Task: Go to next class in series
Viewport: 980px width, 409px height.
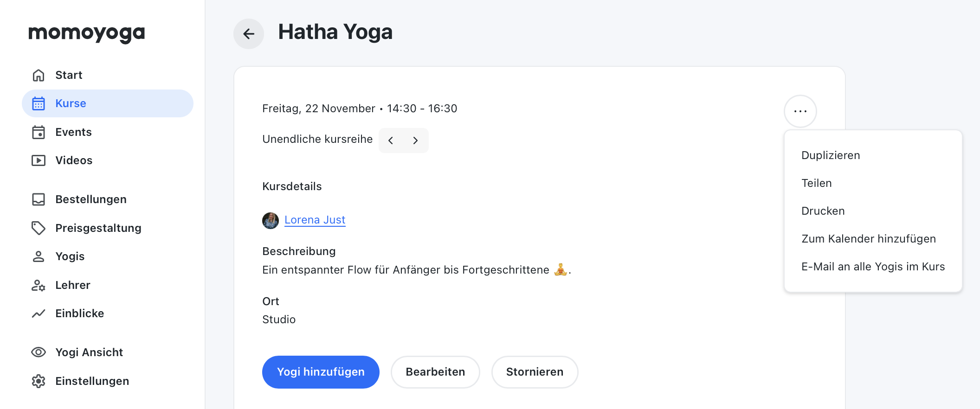Action: pos(415,141)
